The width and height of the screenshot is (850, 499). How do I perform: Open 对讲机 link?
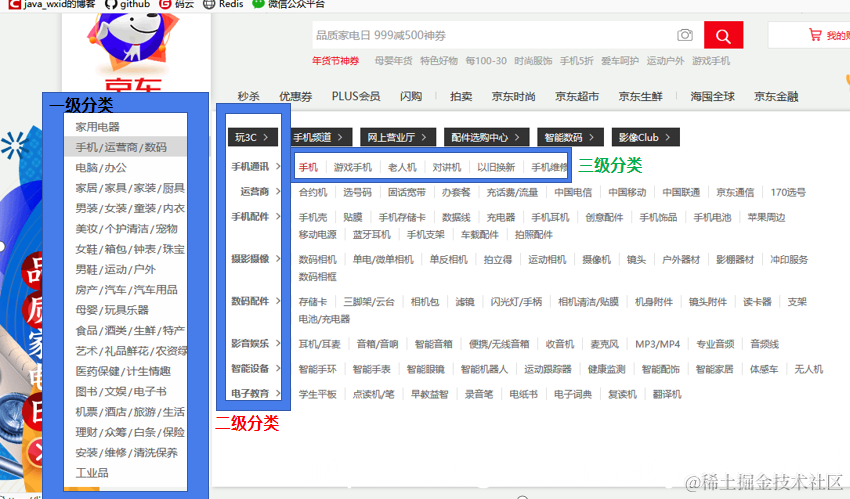(446, 167)
